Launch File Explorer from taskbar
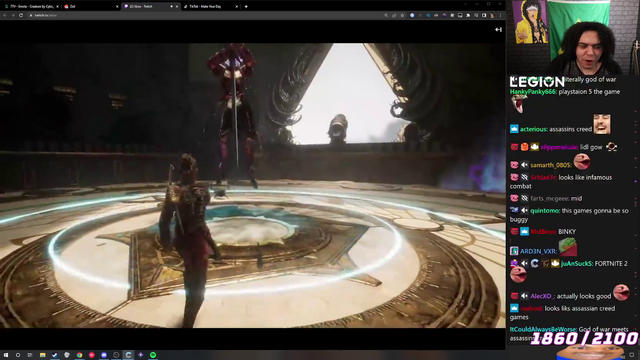This screenshot has width=640, height=360. click(x=42, y=355)
